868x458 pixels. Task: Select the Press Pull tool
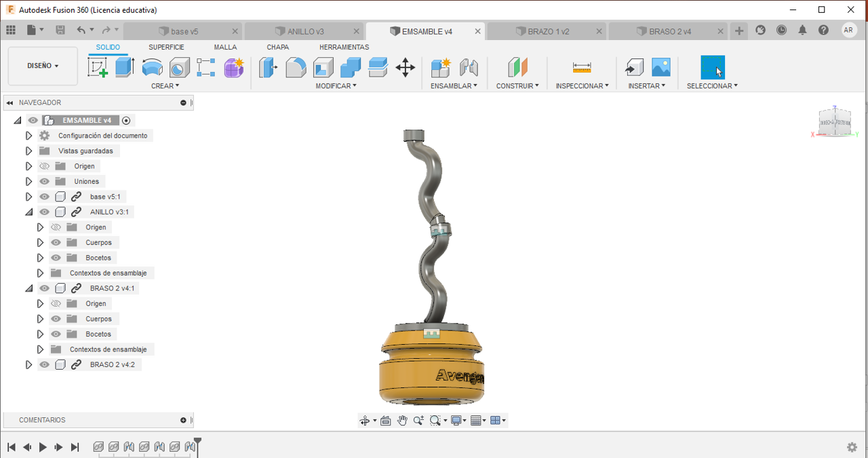pos(269,67)
